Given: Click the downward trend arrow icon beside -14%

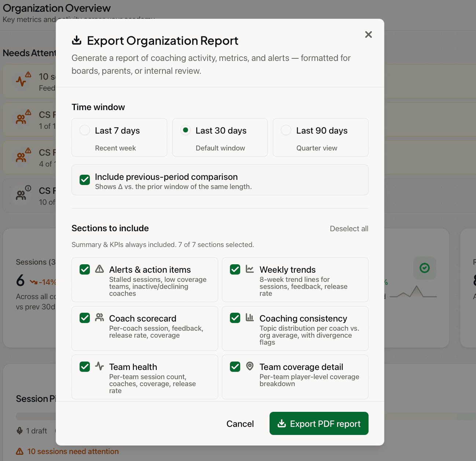Looking at the screenshot, I should [x=34, y=282].
